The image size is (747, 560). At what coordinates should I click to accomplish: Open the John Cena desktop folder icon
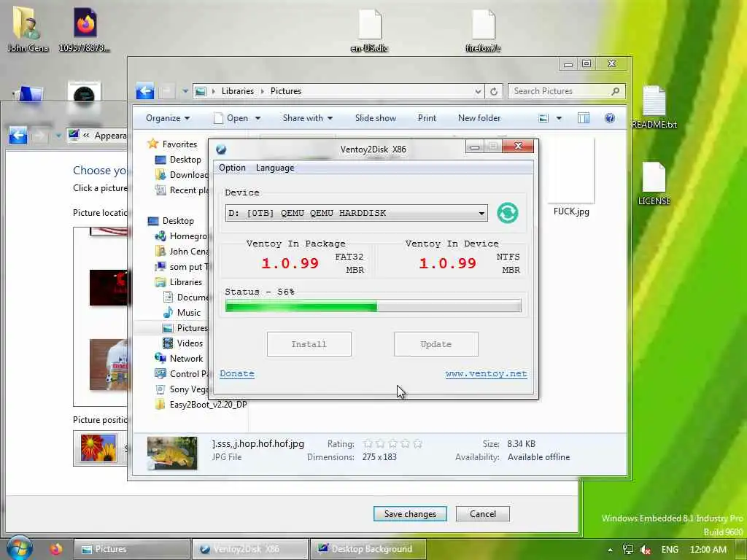(x=27, y=29)
